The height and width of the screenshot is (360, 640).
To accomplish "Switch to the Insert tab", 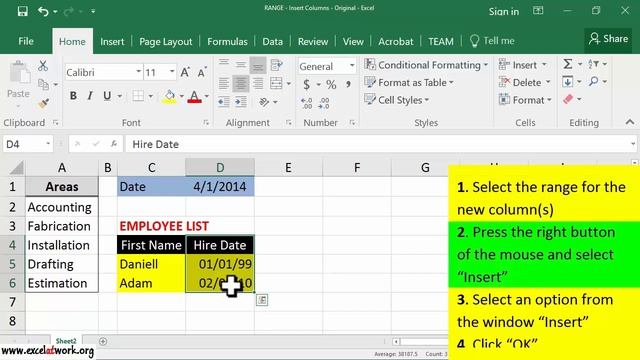I will point(112,42).
